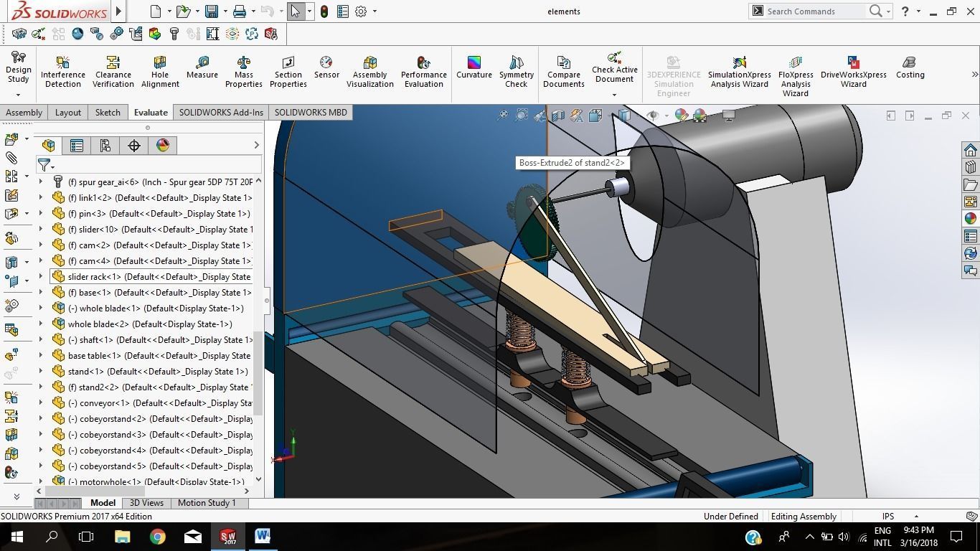Click the Print icon in the top toolbar

click(240, 11)
